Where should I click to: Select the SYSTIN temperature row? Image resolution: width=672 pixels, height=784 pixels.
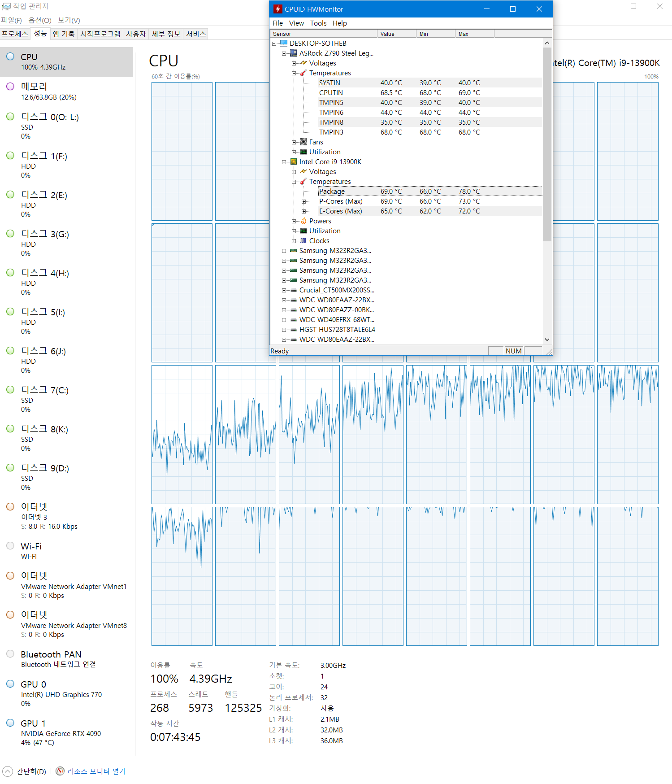coord(429,83)
